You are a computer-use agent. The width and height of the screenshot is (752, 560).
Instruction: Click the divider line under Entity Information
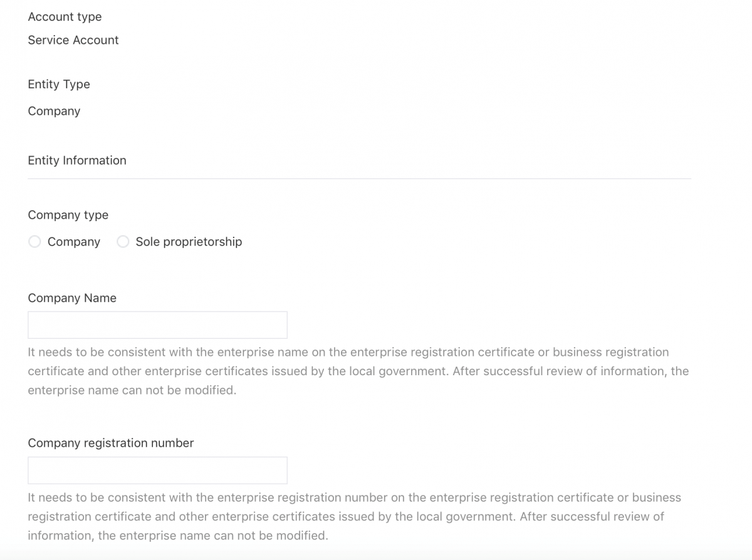pyautogui.click(x=359, y=179)
